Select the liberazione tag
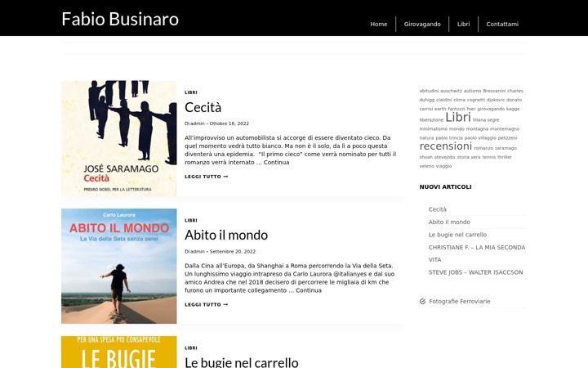 [431, 120]
